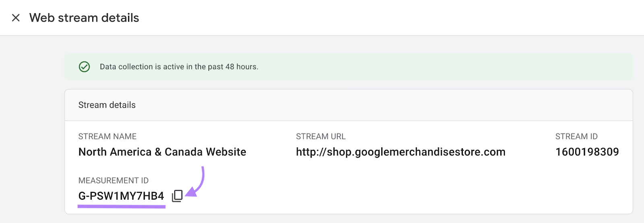
Task: Click gray page background left of card
Action: tap(32, 141)
